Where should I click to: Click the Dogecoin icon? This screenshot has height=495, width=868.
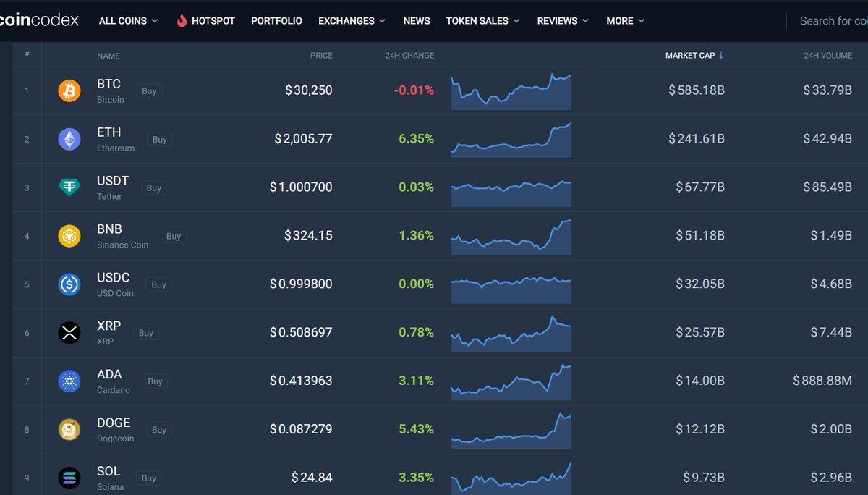(x=69, y=429)
